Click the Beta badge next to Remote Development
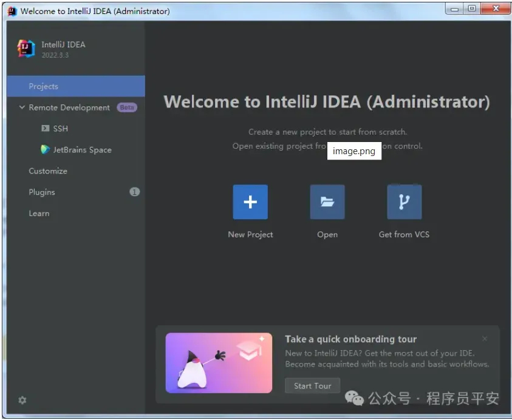Screen dimensions: 512x420 coord(127,107)
